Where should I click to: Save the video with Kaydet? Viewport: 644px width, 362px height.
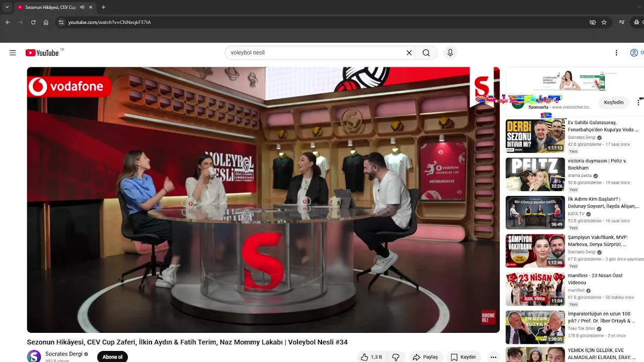click(463, 357)
